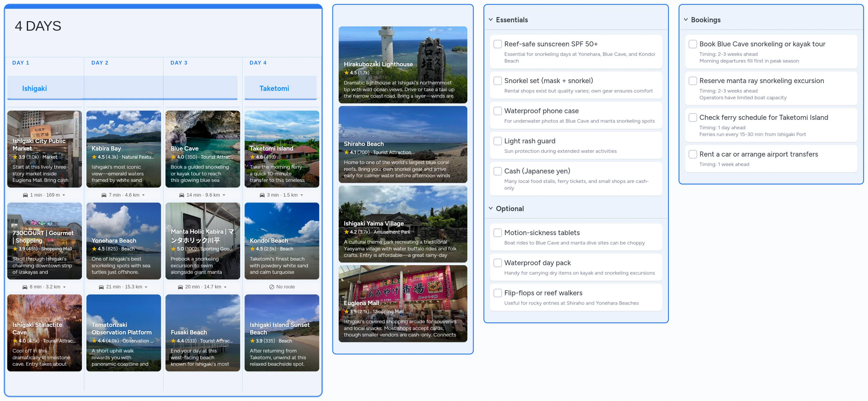Viewport: 868px width, 401px height.
Task: Open Check ferry schedule for Taketomi Island
Action: (x=763, y=117)
